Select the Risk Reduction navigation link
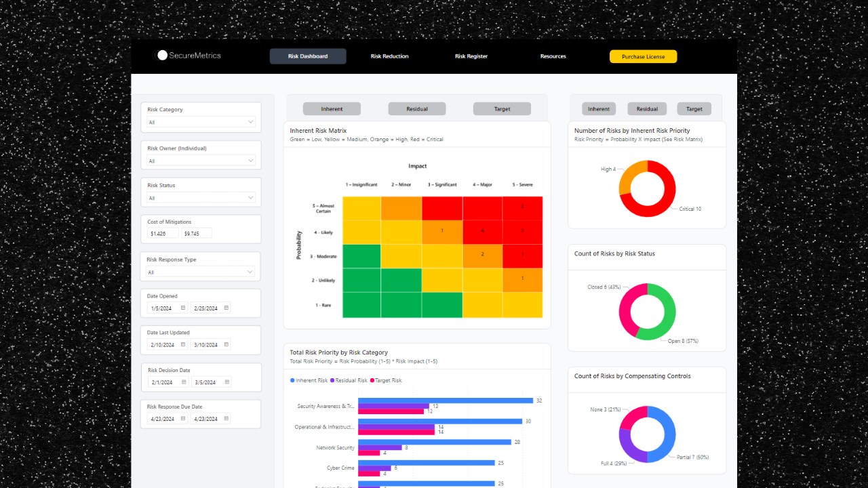The height and width of the screenshot is (488, 868). point(389,56)
